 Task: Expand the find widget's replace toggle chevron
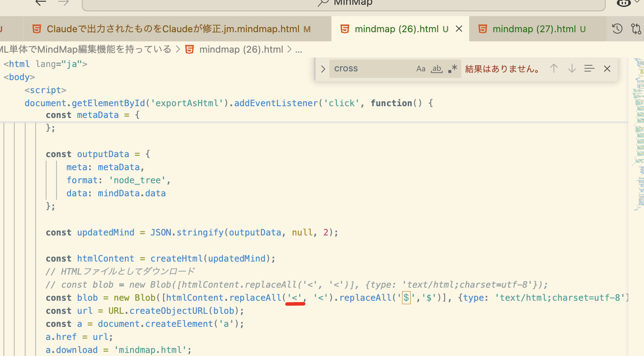click(x=323, y=69)
